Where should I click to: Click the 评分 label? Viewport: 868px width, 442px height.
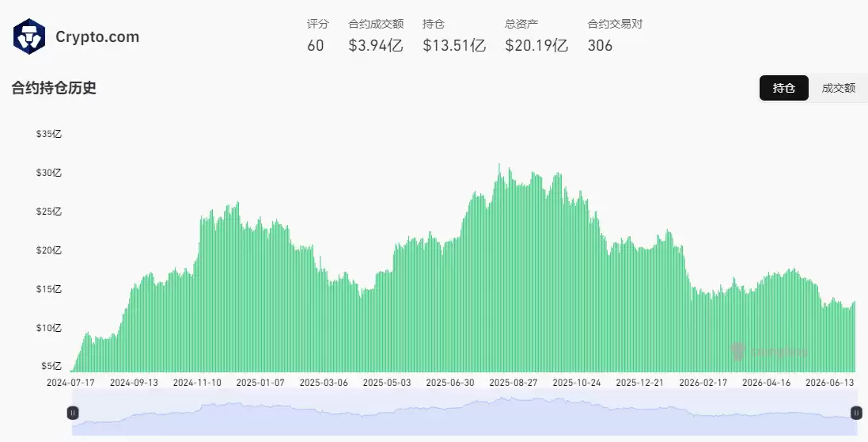318,24
